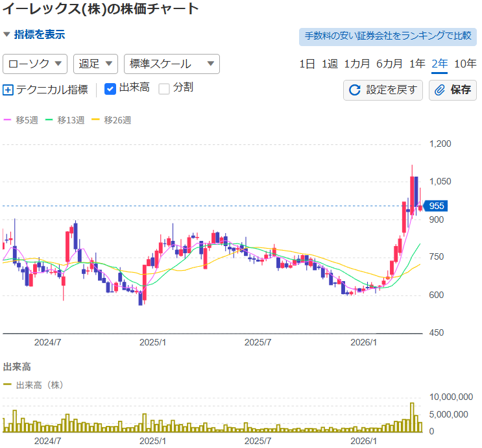Open 手数料の安い証券会社をランキングで比較 link
Image resolution: width=482 pixels, height=448 pixels.
(387, 36)
